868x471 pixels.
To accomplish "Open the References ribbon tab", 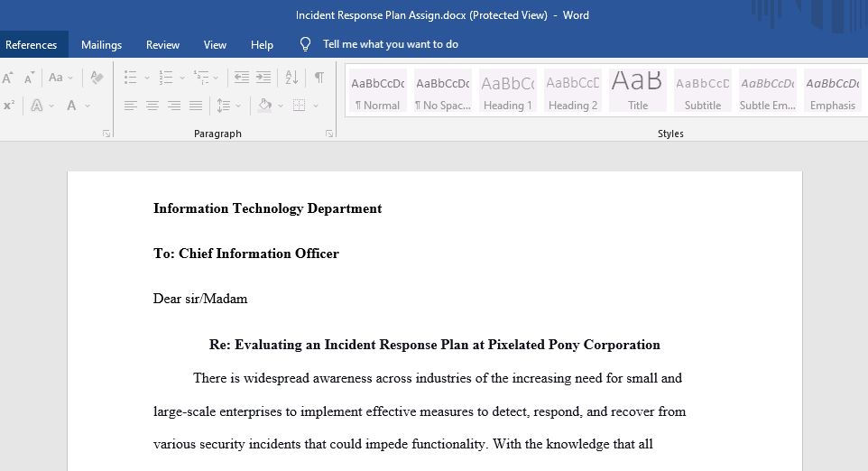I will point(31,45).
